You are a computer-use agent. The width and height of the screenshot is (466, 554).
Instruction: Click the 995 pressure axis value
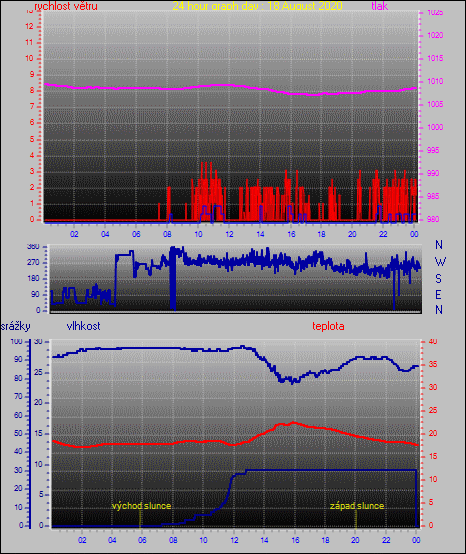(433, 150)
